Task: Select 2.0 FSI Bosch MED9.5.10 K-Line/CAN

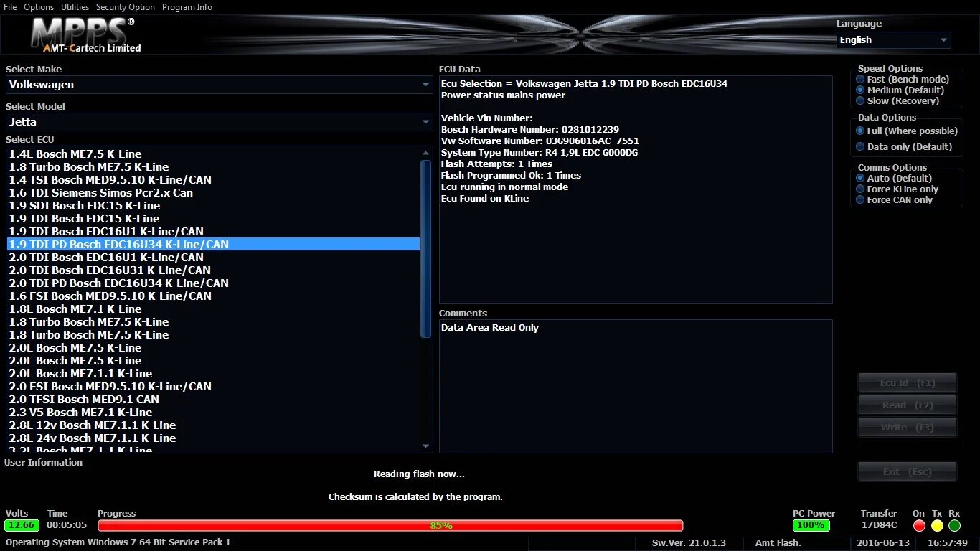Action: pyautogui.click(x=213, y=387)
